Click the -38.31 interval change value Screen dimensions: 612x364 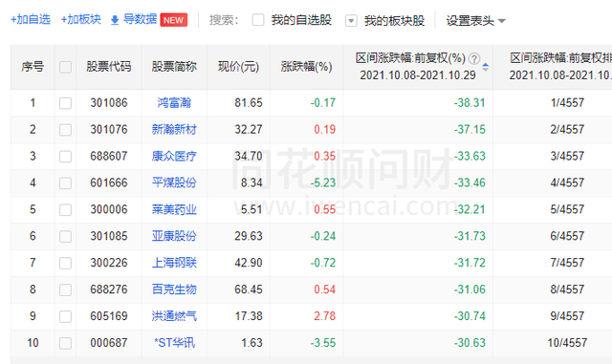click(470, 103)
